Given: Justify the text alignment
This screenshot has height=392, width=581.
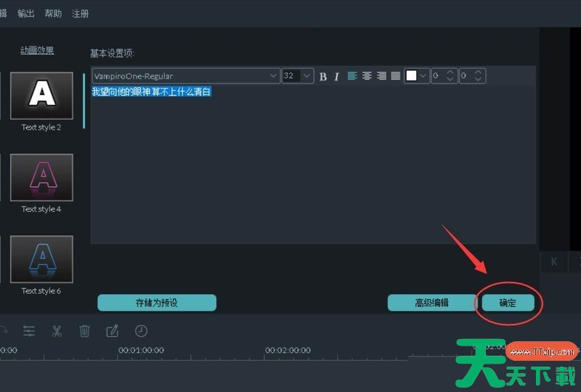Looking at the screenshot, I should [396, 76].
